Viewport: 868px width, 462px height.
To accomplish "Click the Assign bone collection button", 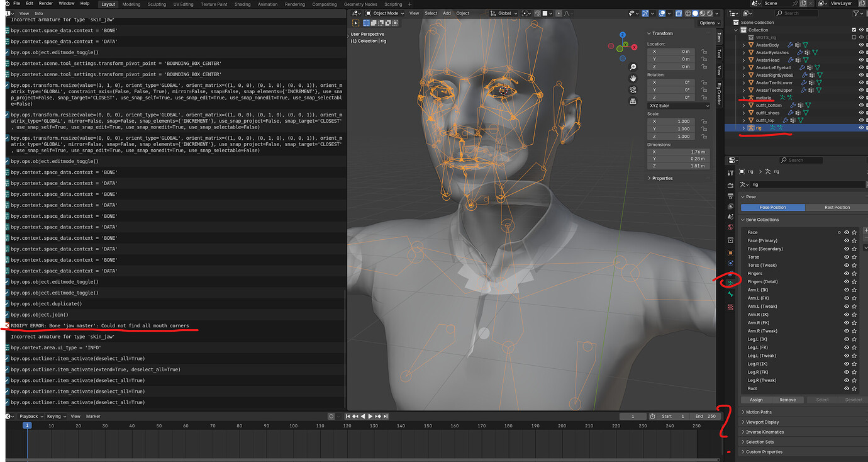I will pos(756,400).
